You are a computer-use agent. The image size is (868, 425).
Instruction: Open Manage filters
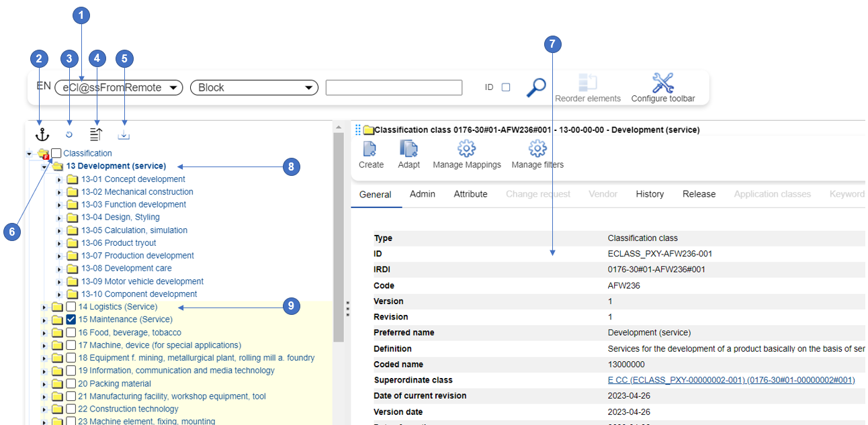537,154
